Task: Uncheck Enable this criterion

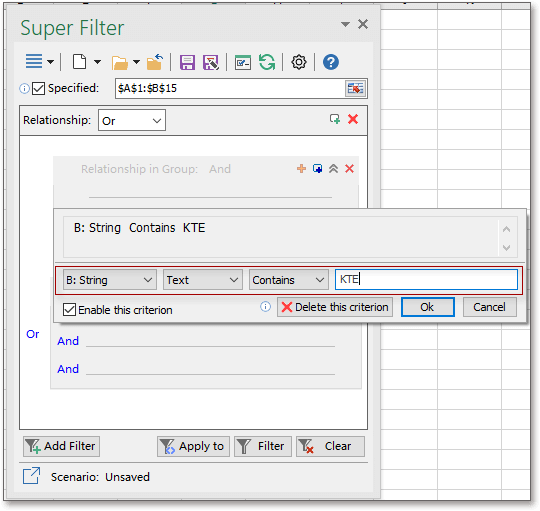Action: [69, 310]
